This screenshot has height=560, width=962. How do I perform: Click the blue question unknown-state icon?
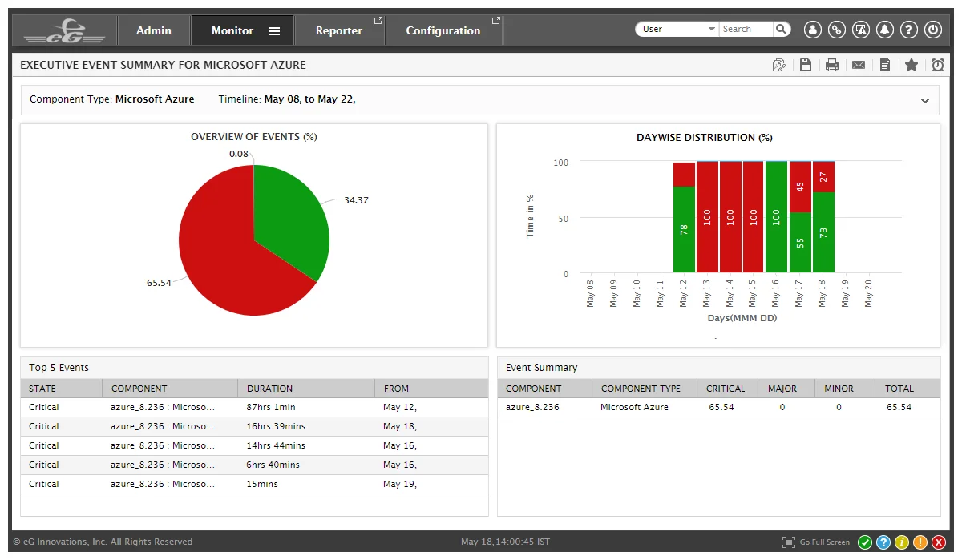(883, 542)
